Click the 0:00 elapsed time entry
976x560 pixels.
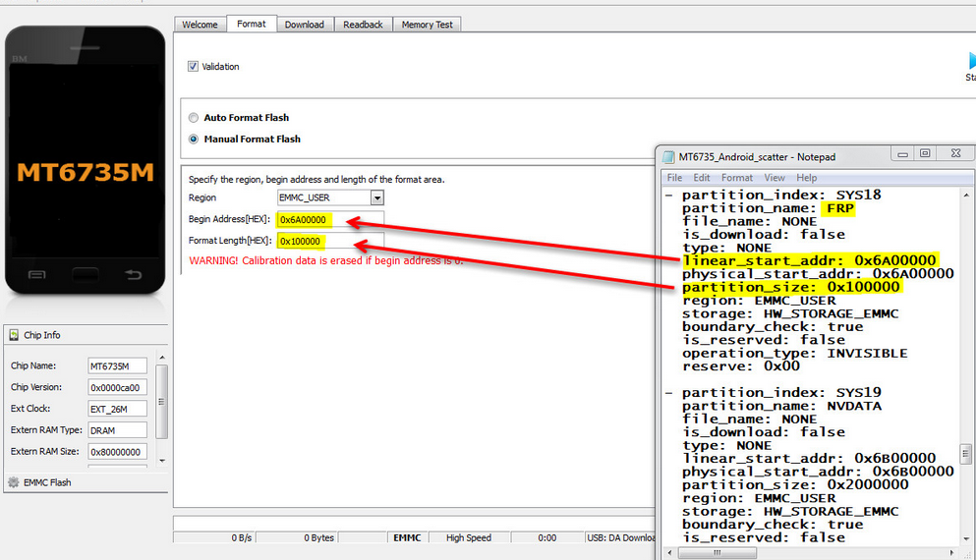coord(547,537)
